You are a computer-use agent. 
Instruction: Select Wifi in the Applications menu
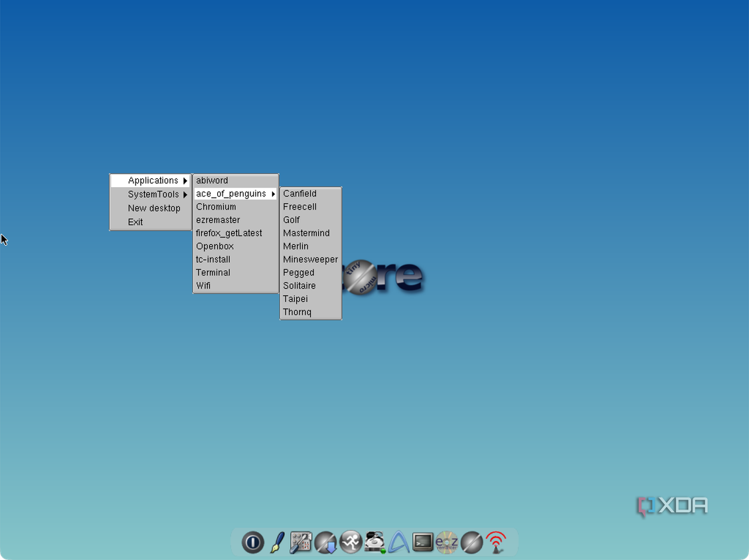236,285
